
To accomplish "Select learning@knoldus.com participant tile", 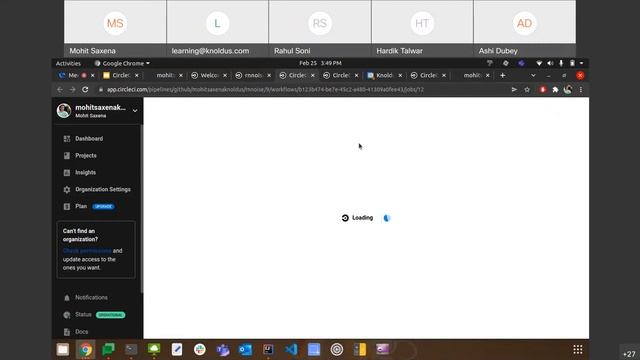I will coord(218,28).
